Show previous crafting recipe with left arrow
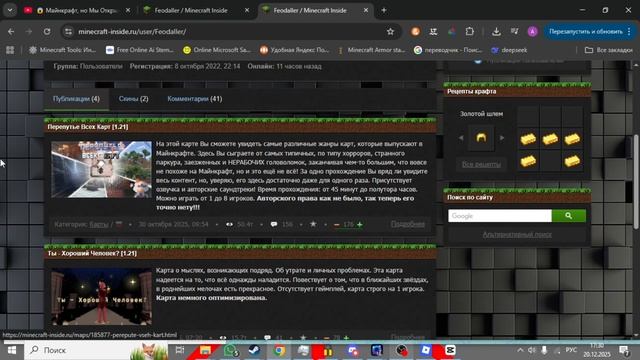This screenshot has width=640, height=360. 461,138
